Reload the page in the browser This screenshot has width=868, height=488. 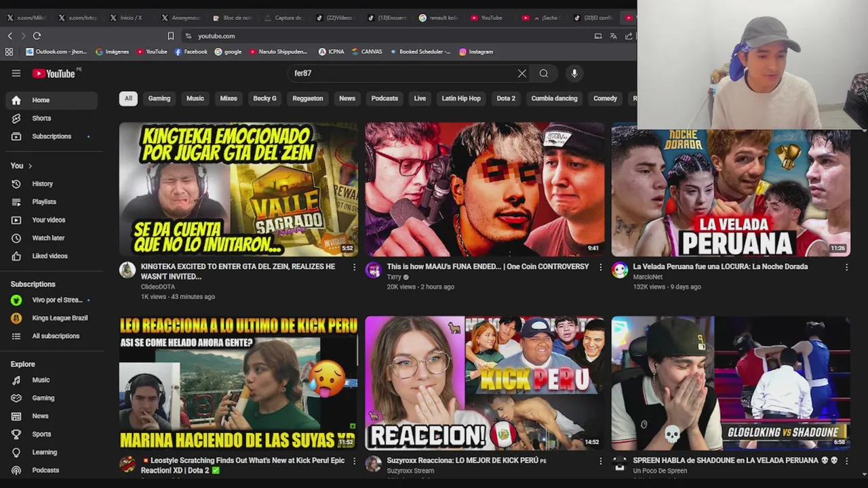coord(37,36)
